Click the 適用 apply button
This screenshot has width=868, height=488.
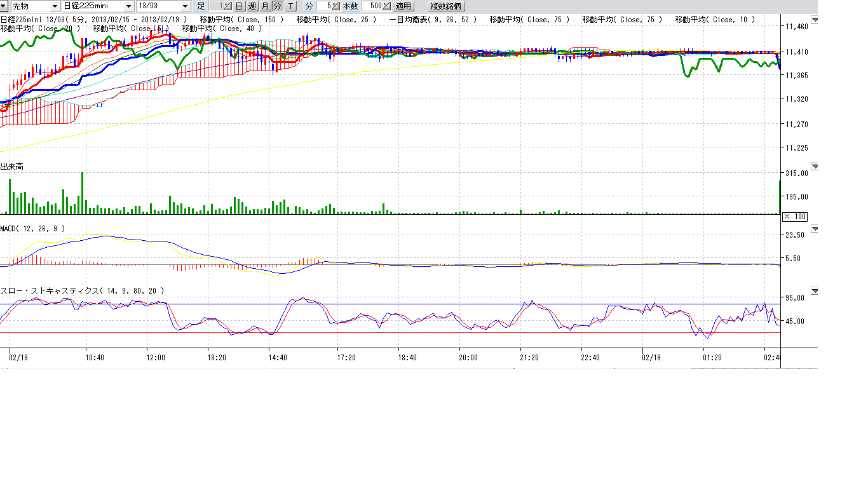(x=403, y=6)
